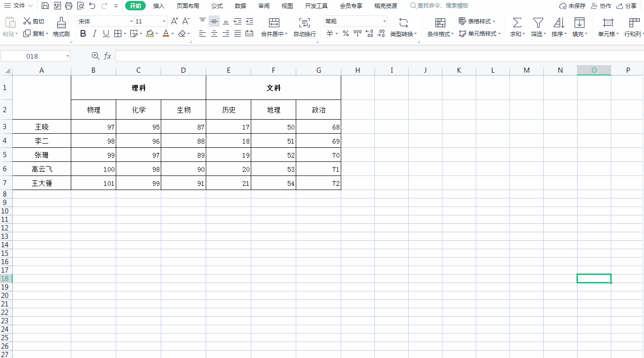Open the number format dropdown (常规)
This screenshot has width=644, height=358.
click(384, 22)
